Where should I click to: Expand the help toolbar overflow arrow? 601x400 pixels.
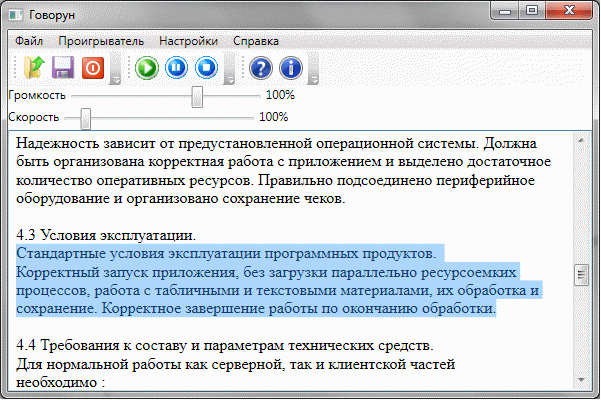coord(313,69)
